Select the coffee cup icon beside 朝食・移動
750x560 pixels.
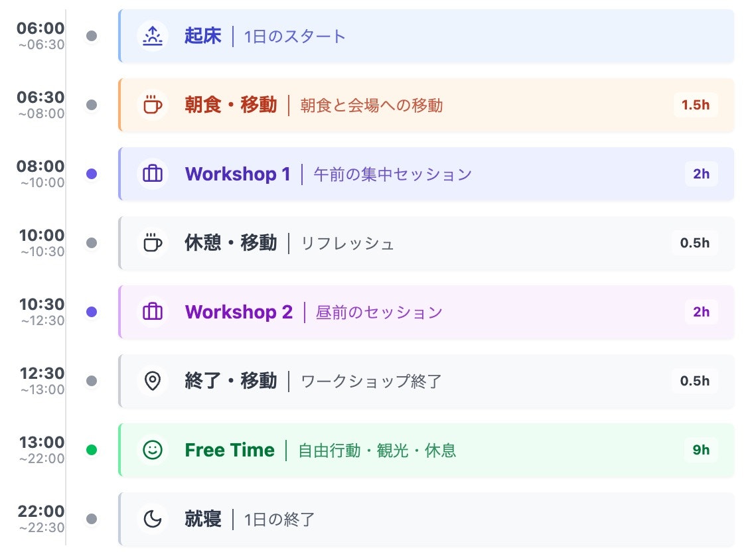pos(152,105)
